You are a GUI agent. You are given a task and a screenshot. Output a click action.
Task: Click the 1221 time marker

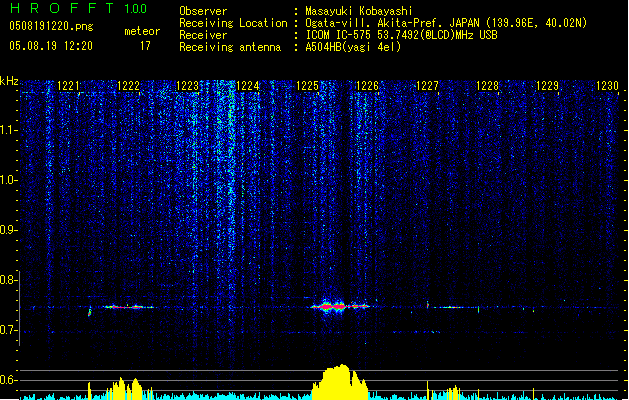(x=69, y=86)
